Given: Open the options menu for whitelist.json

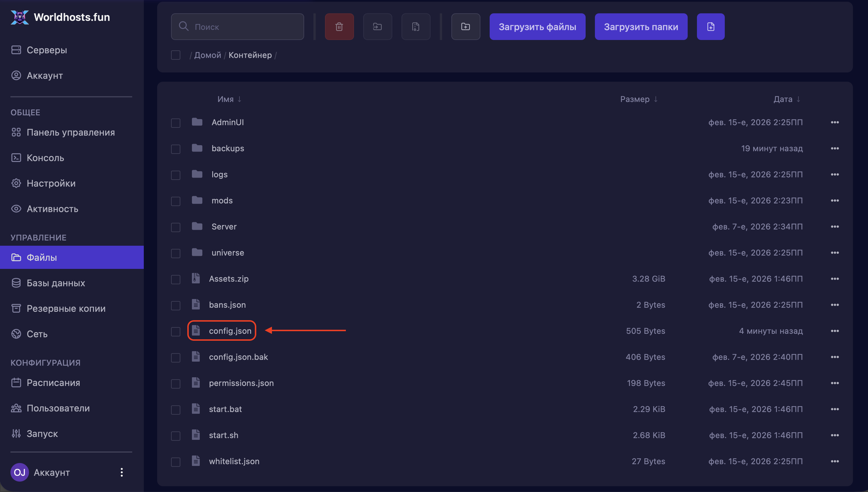Looking at the screenshot, I should 834,461.
